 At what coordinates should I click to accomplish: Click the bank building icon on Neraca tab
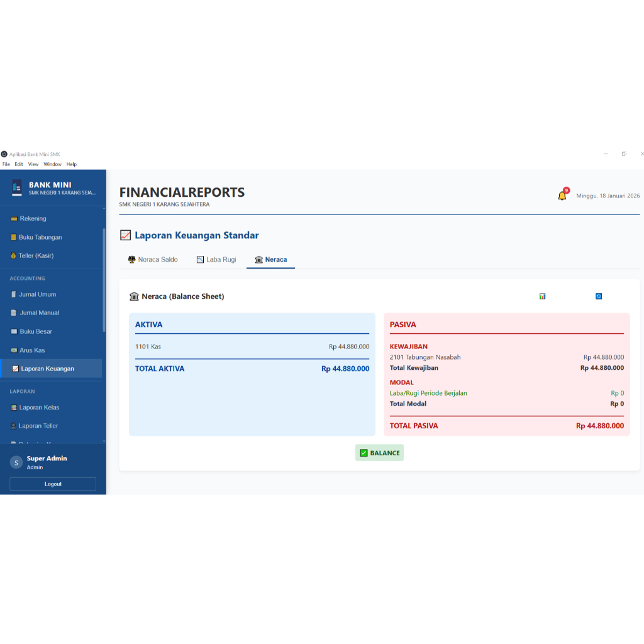[258, 260]
